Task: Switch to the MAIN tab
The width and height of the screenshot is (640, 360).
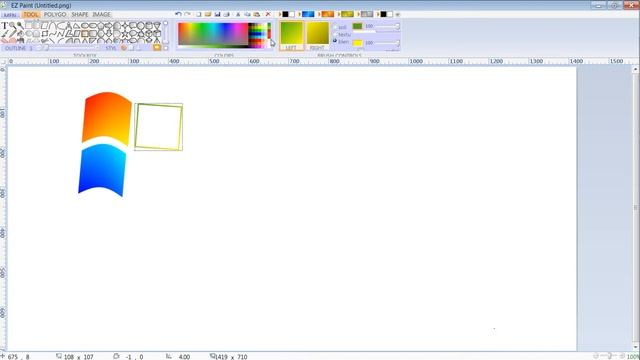Action: 10,15
